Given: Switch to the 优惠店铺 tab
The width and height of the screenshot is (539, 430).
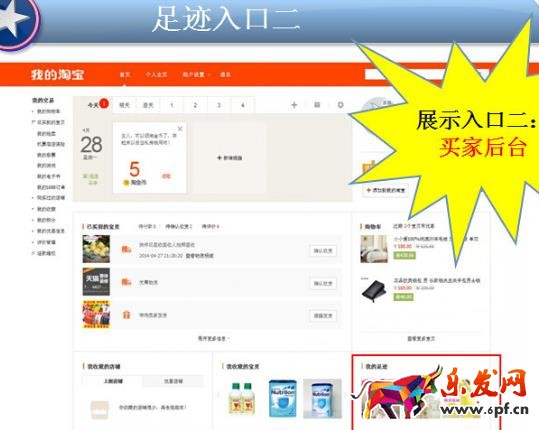Looking at the screenshot, I should (173, 381).
